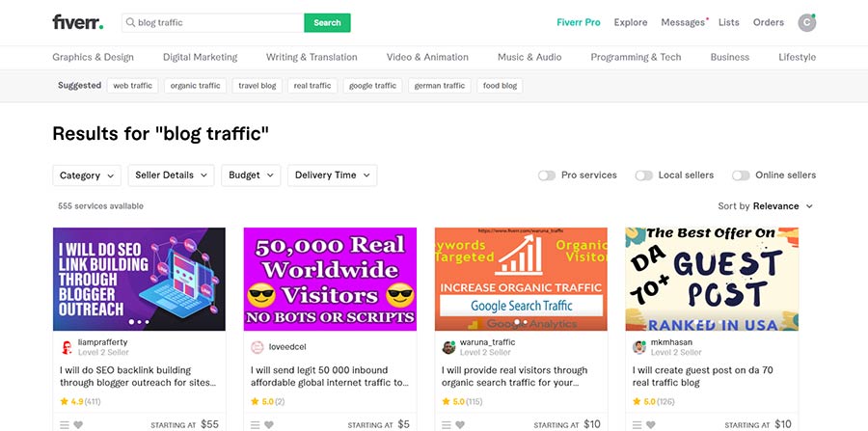Screen dimensions: 868x431
Task: Add mkmhasan gig to list icon
Action: point(637,425)
